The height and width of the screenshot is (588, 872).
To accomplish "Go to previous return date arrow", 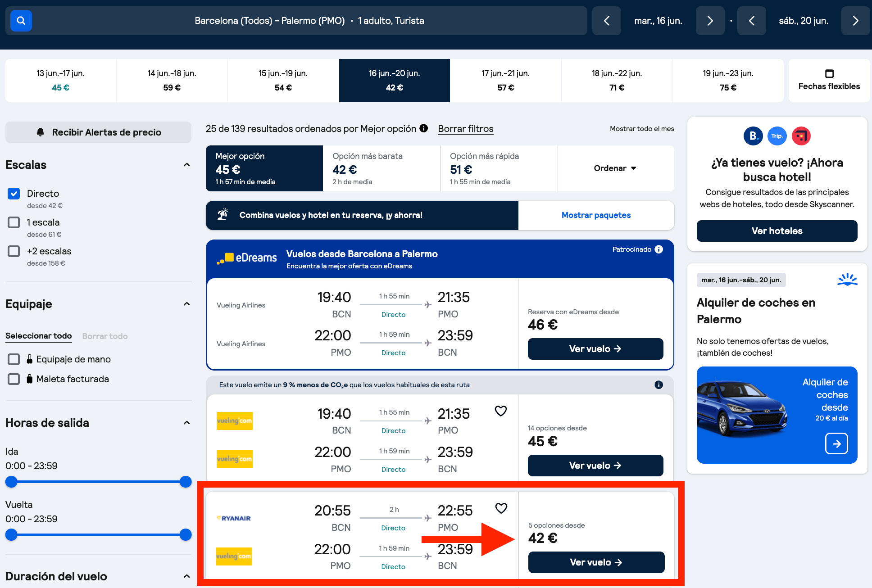I will pyautogui.click(x=751, y=21).
